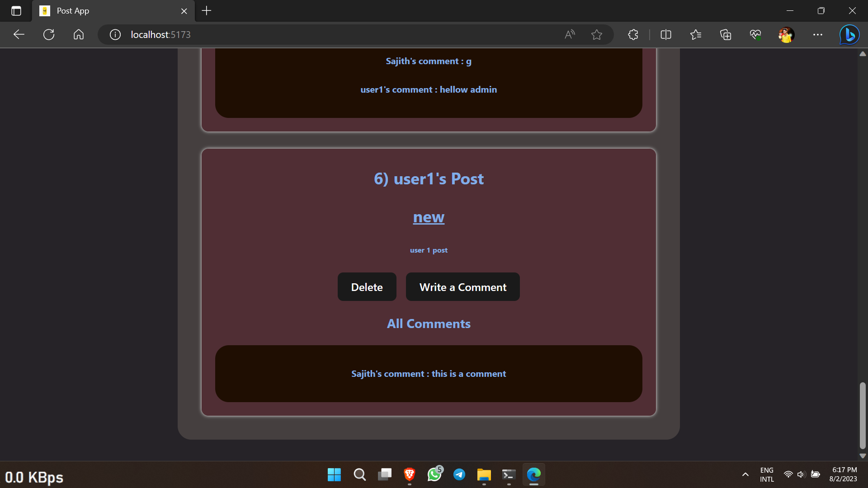Add localhost page to favorites
The width and height of the screenshot is (868, 488).
click(597, 34)
